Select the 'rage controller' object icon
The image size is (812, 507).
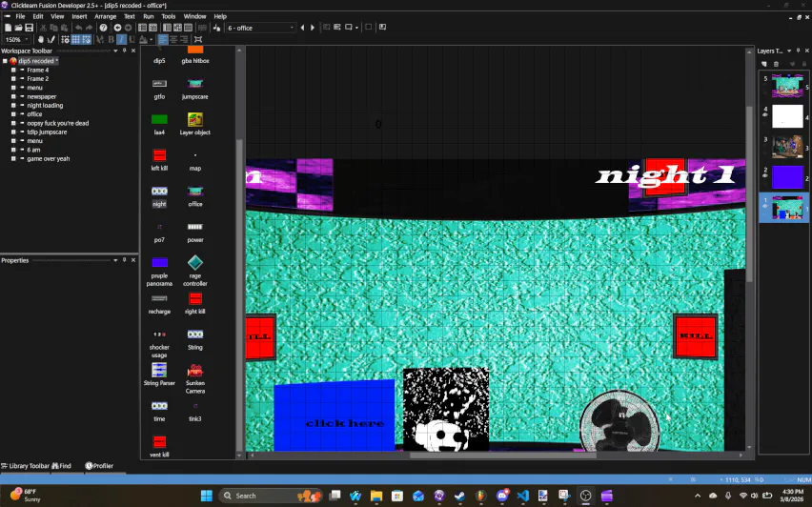pos(195,263)
